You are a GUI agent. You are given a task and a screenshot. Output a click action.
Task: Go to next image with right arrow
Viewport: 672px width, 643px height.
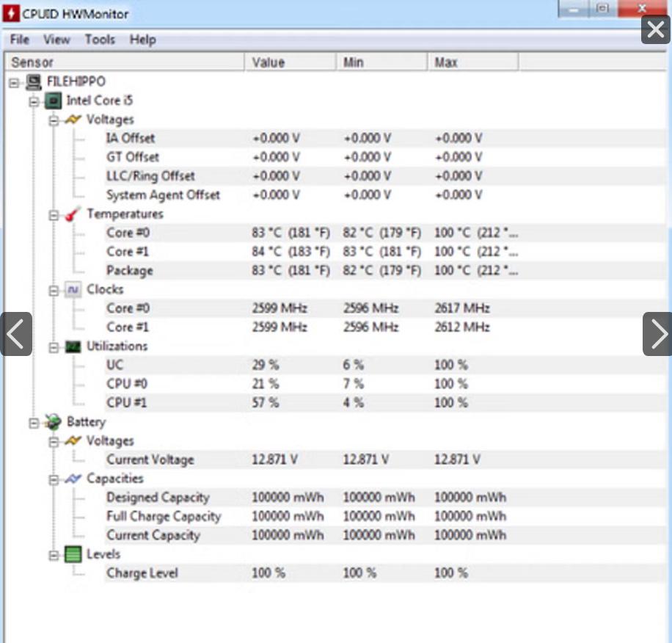657,334
